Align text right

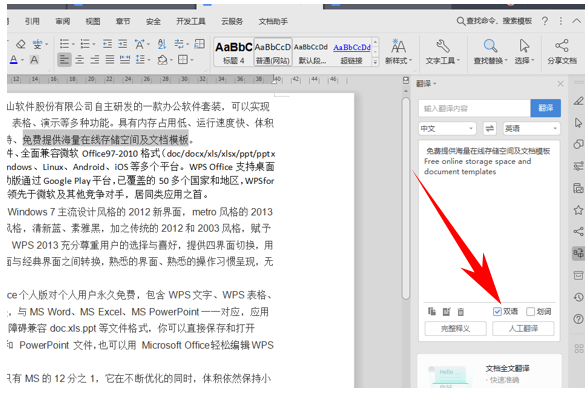[x=94, y=59]
